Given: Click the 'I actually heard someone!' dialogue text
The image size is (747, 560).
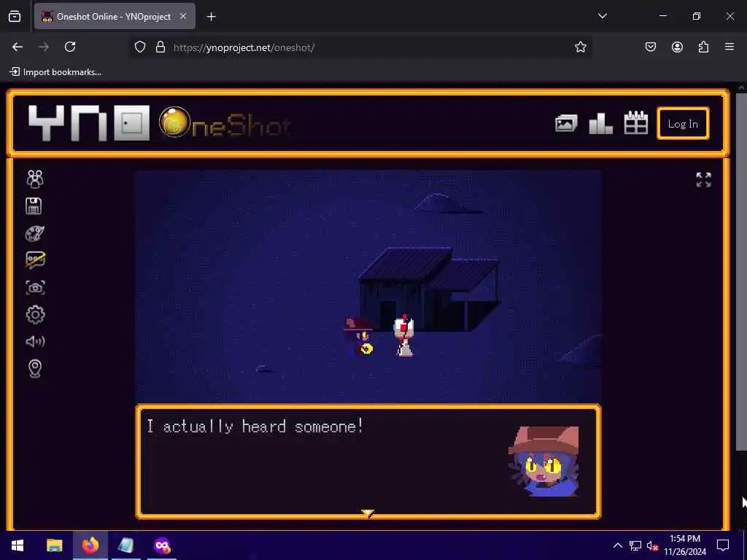Looking at the screenshot, I should click(x=255, y=427).
